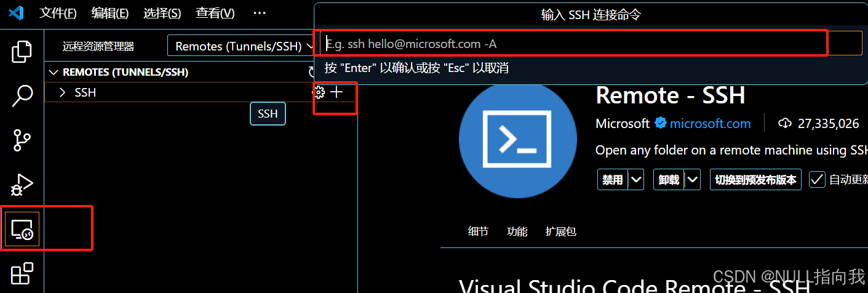
Task: Collapse the REMOTES (TUNNELS/SSH) section
Action: click(54, 72)
